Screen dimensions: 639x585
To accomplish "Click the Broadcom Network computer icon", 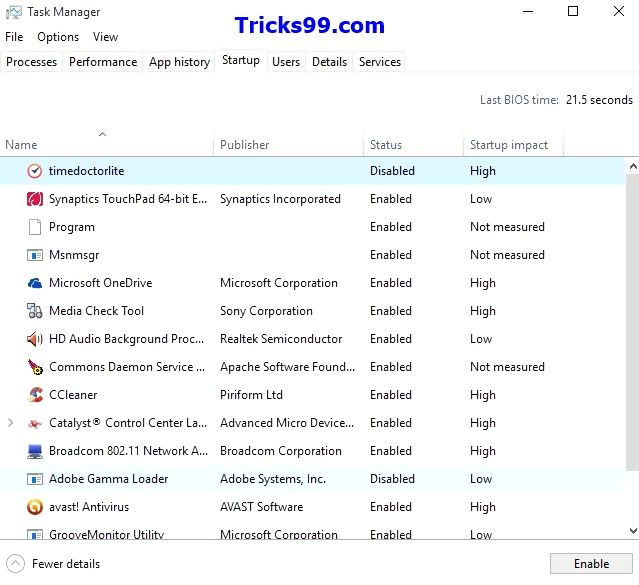I will point(35,451).
